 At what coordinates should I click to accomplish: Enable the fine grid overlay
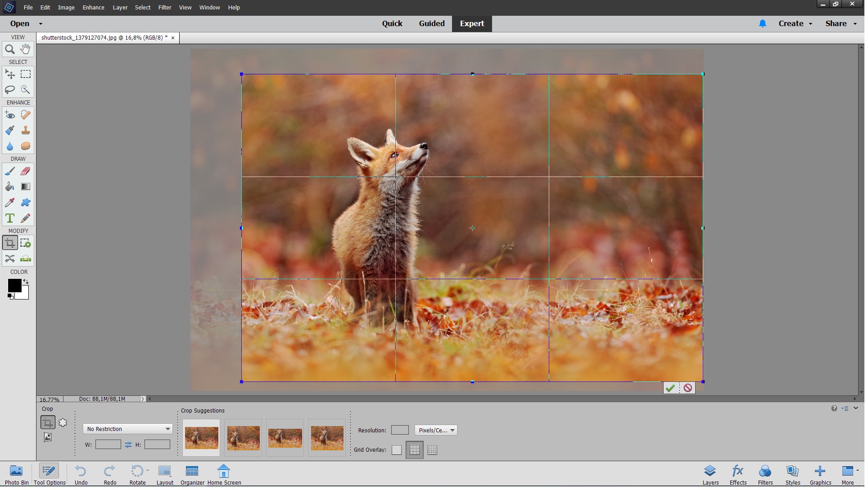[x=432, y=449]
